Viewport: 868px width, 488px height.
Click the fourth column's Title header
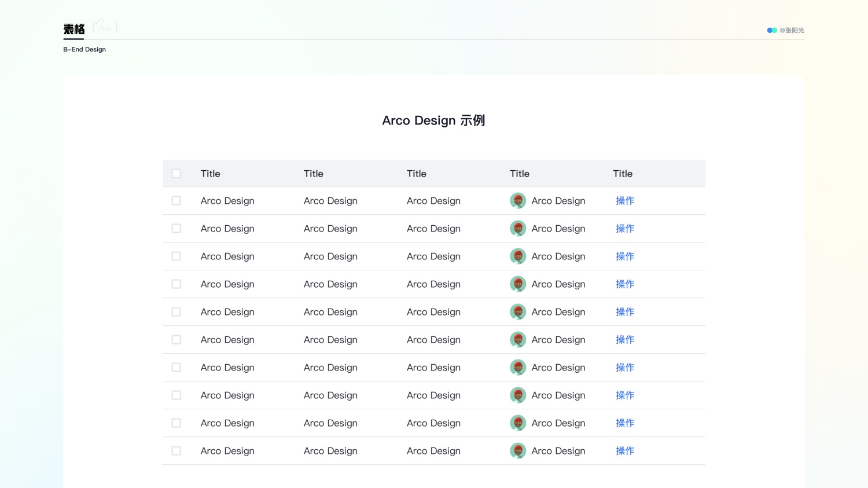coord(520,174)
